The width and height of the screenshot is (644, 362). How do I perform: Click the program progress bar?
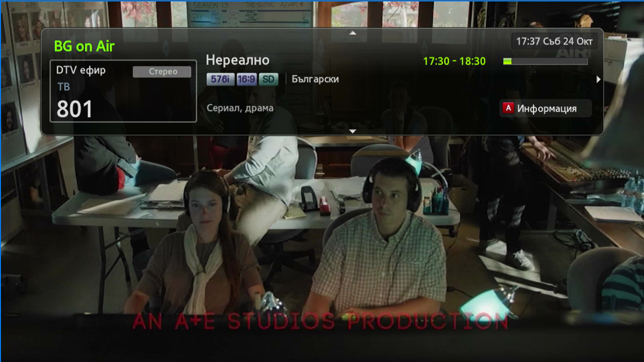coord(545,61)
